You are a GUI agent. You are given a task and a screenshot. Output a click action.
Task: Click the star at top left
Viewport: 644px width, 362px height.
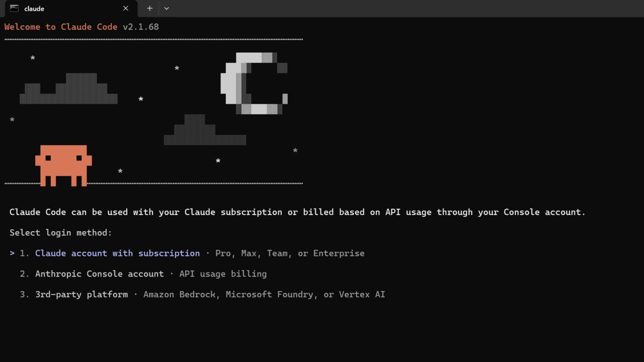[33, 58]
